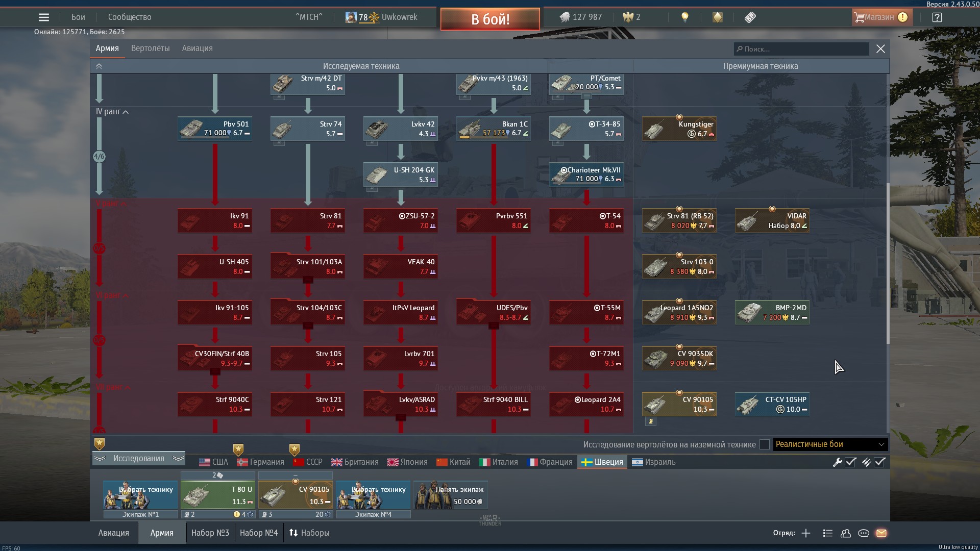Image resolution: width=980 pixels, height=551 pixels.
Task: Click the ticket icon in top bar
Action: click(x=750, y=17)
